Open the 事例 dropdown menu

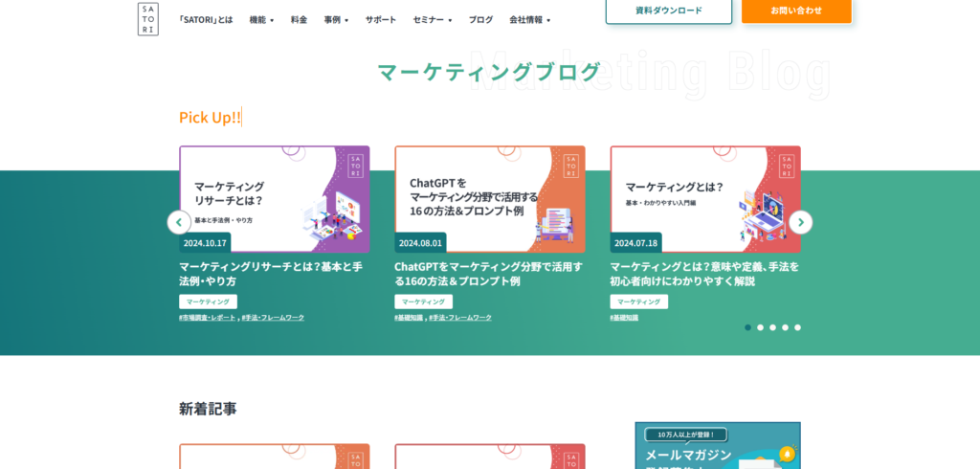(x=336, y=20)
